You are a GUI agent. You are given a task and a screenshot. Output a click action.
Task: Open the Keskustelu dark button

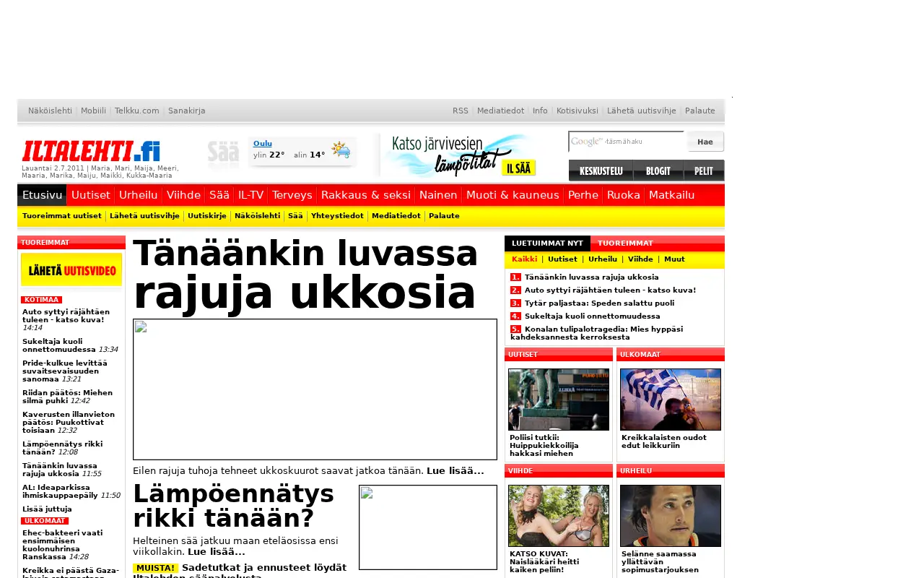(601, 171)
